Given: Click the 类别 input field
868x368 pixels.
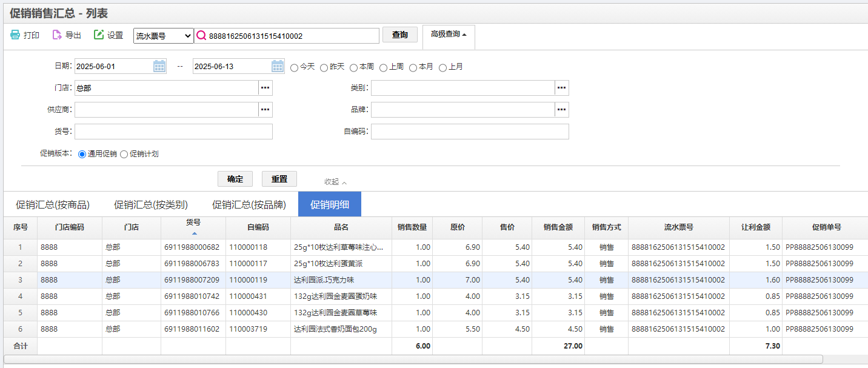Looking at the screenshot, I should [463, 88].
